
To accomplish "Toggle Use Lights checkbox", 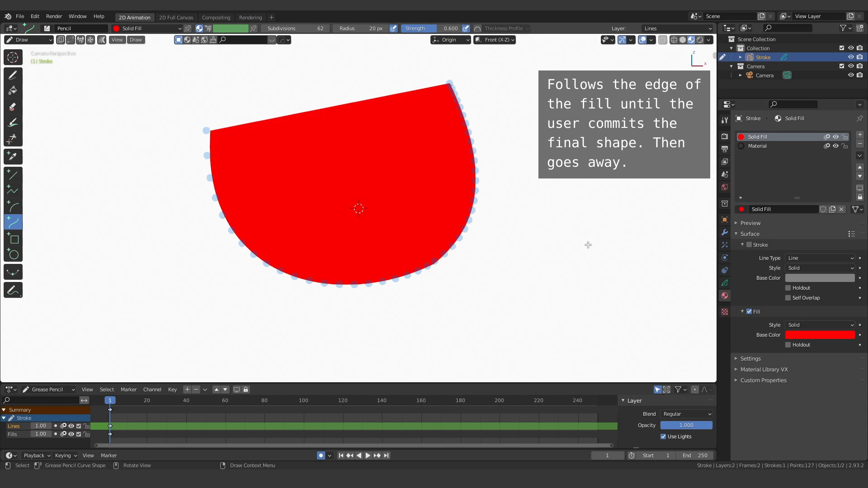I will [663, 436].
